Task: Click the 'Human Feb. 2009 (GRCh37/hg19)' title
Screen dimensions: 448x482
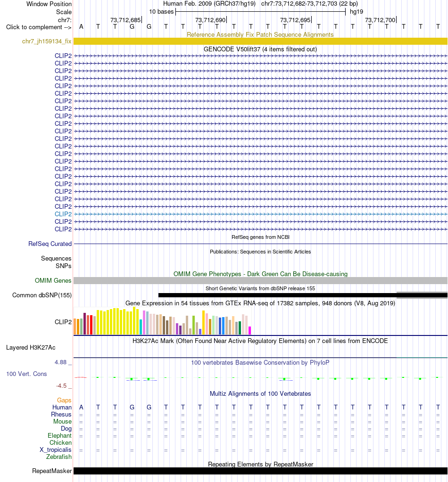Action: pyautogui.click(x=209, y=4)
